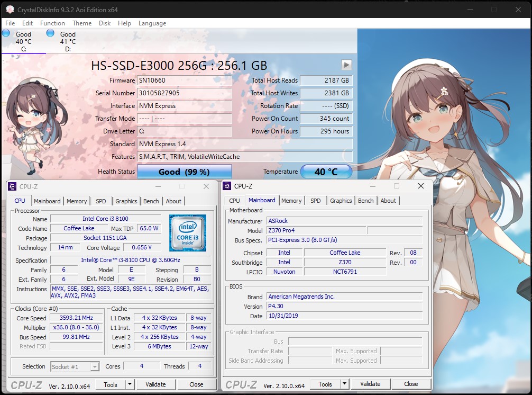532x395 pixels.
Task: Click the Core Speed value 3593.21 MHz
Action: (x=76, y=318)
